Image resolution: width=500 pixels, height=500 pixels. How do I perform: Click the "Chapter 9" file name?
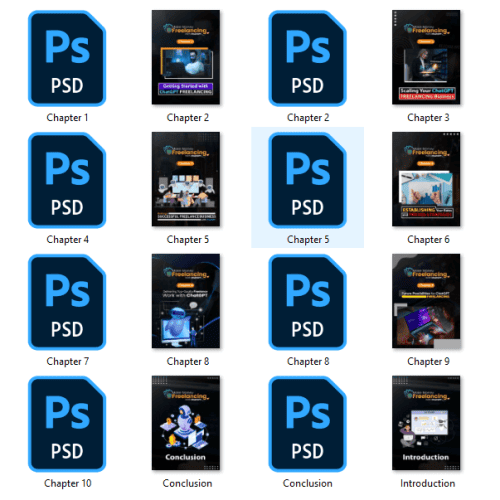point(428,362)
